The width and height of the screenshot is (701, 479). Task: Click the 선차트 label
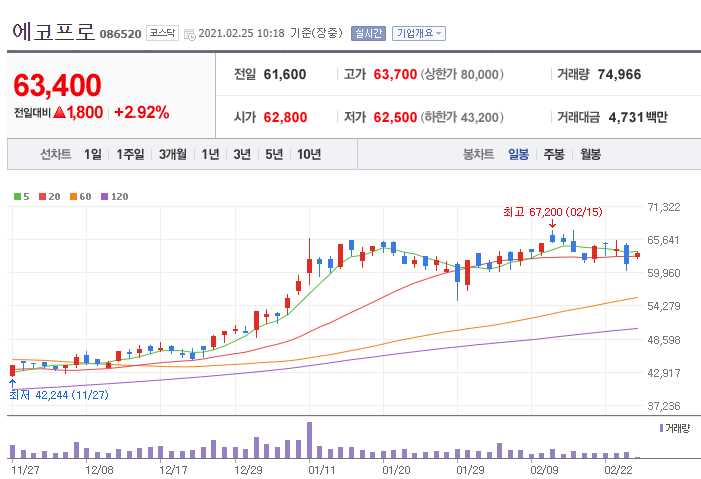(x=56, y=154)
